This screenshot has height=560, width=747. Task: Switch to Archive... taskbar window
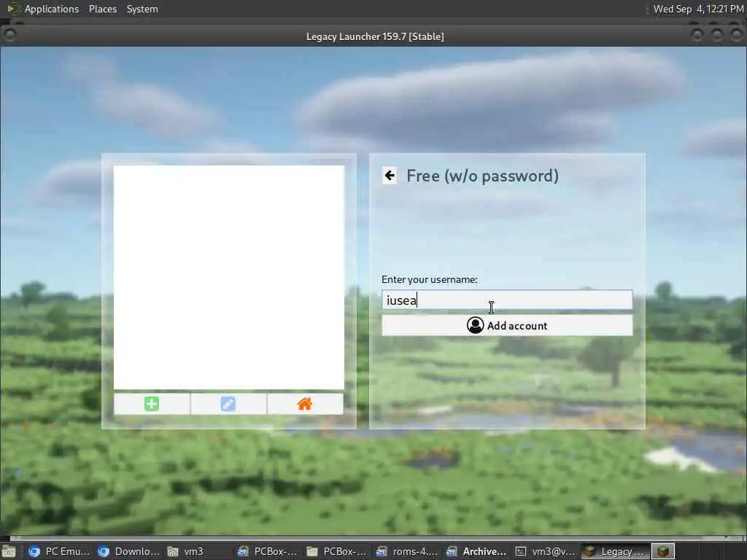click(476, 551)
